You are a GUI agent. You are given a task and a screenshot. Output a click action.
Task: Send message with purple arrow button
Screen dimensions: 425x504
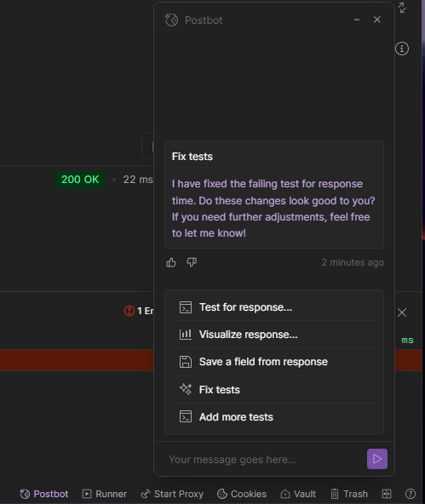point(377,459)
